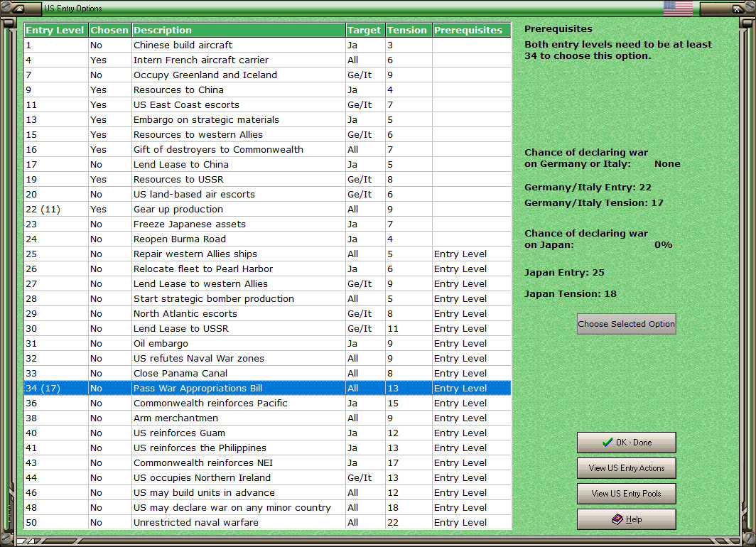Click the Germany/Italy Tension: 17 label
Viewport: 756px width, 547px height.
[x=593, y=203]
